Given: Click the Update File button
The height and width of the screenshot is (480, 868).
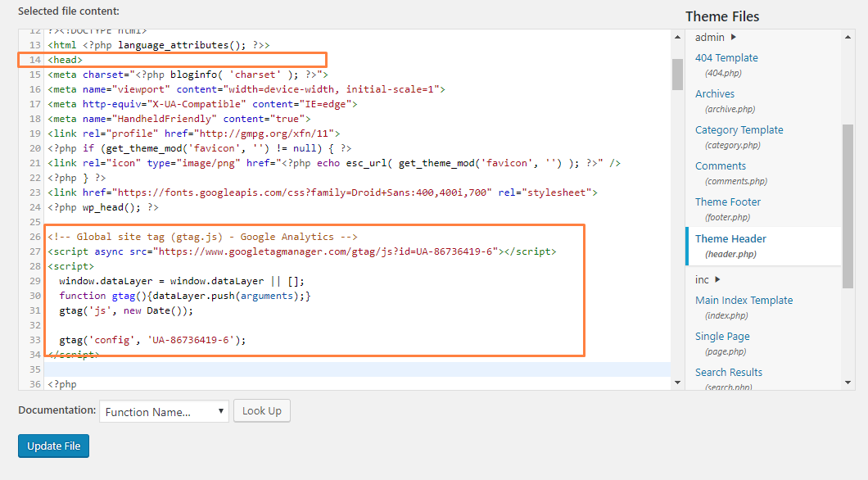Looking at the screenshot, I should click(54, 446).
